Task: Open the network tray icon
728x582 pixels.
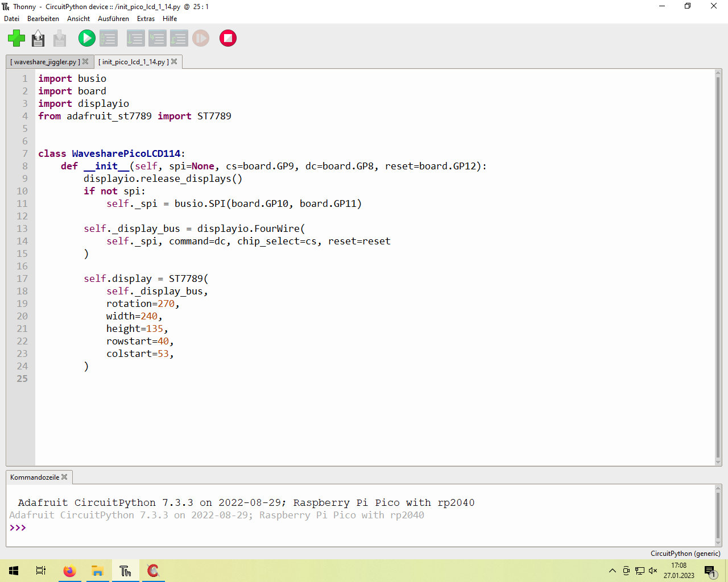Action: click(640, 571)
